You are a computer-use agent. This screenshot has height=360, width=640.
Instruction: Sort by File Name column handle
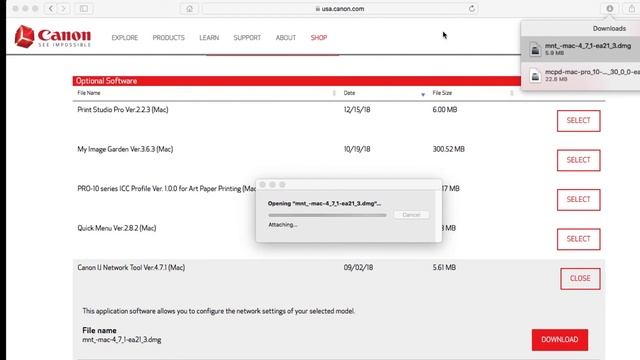334,93
